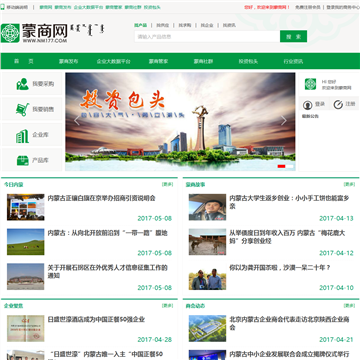The height and width of the screenshot is (360, 360).
Task: Open the 日盛世濠酒店 article certificate thumbnail
Action: coord(26,328)
